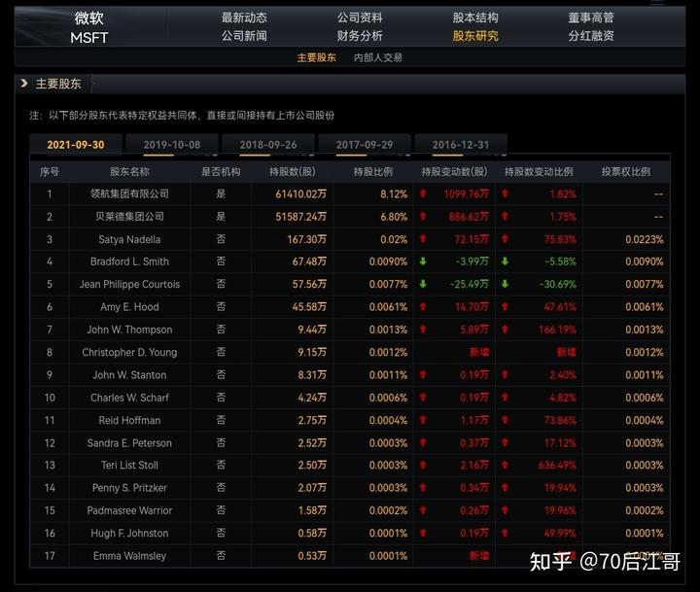
Task: Select shareholder 领航集团有限公司
Action: coord(129,193)
